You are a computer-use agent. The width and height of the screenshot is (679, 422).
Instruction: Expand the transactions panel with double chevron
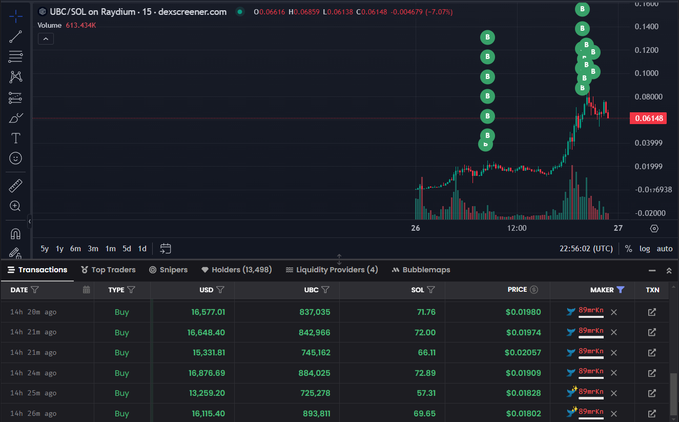669,271
